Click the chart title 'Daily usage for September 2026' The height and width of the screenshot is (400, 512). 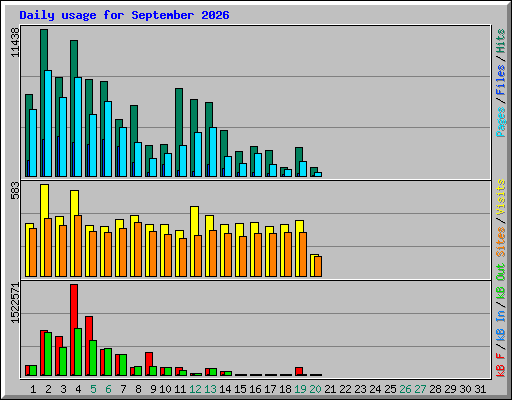[x=124, y=15]
